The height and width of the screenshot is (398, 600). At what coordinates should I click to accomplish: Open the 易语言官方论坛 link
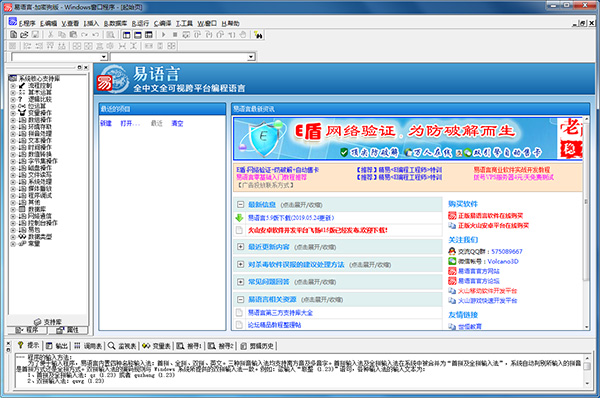[479, 281]
